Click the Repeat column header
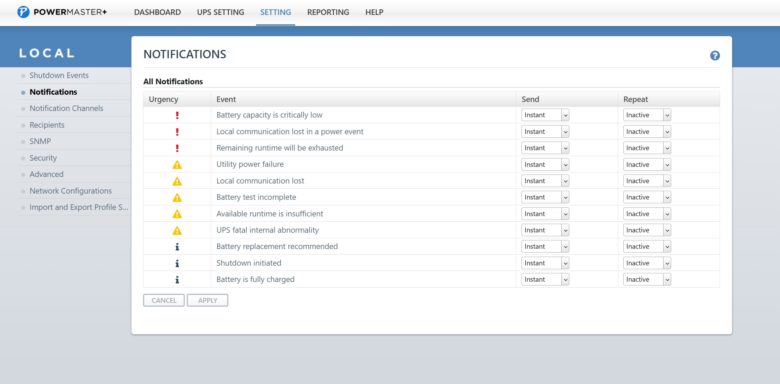Viewport: 780px width, 384px height. coord(635,99)
